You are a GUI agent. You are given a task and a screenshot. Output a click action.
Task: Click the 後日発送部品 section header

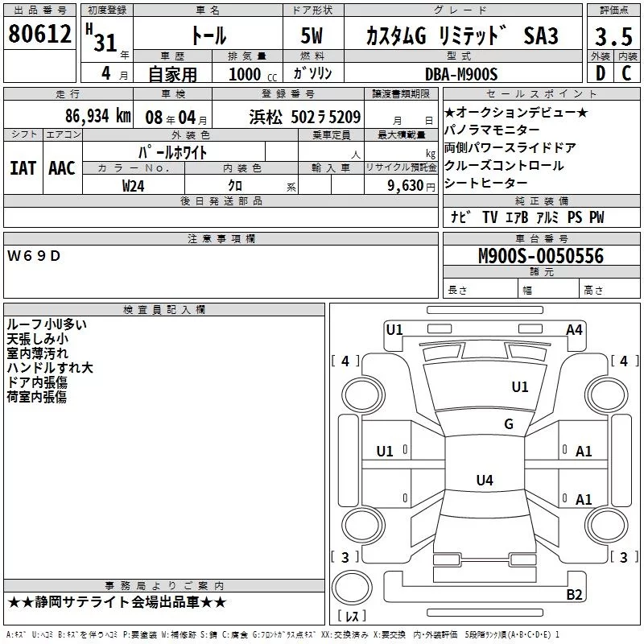pyautogui.click(x=221, y=200)
